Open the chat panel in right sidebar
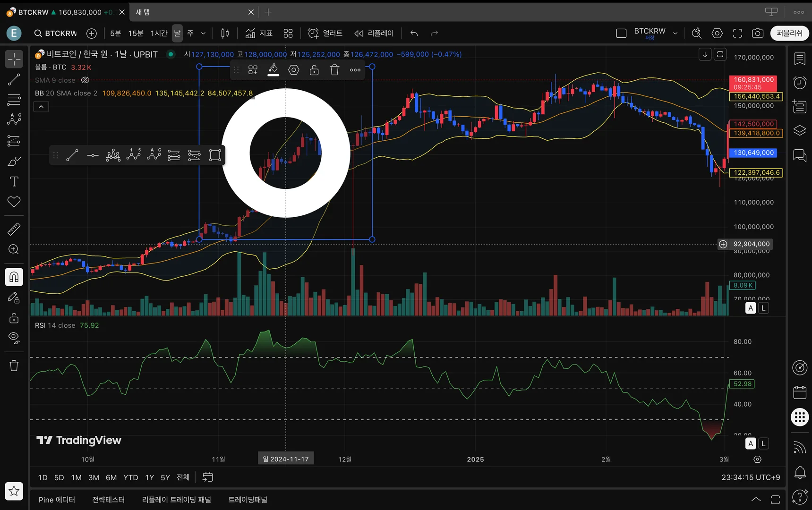This screenshot has height=510, width=812. (800, 155)
